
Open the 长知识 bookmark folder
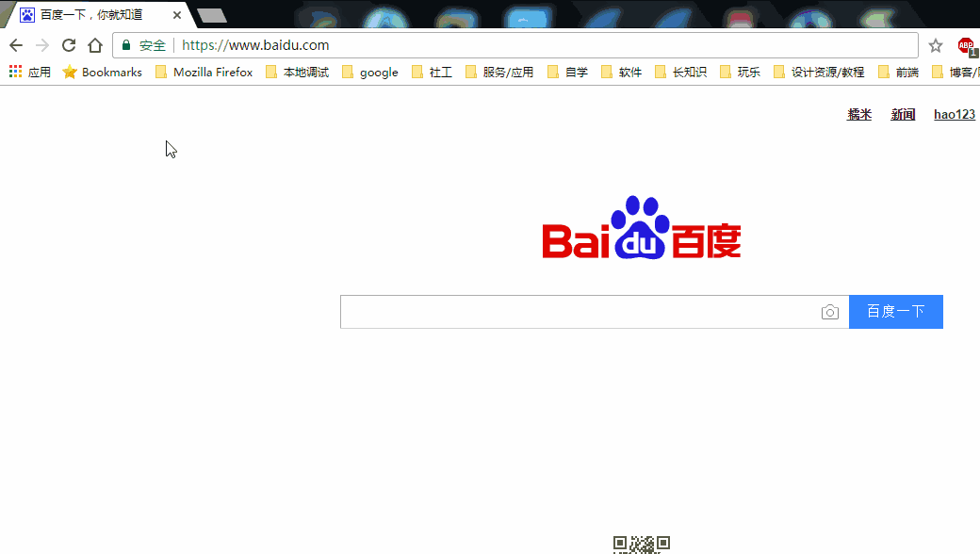click(x=680, y=72)
